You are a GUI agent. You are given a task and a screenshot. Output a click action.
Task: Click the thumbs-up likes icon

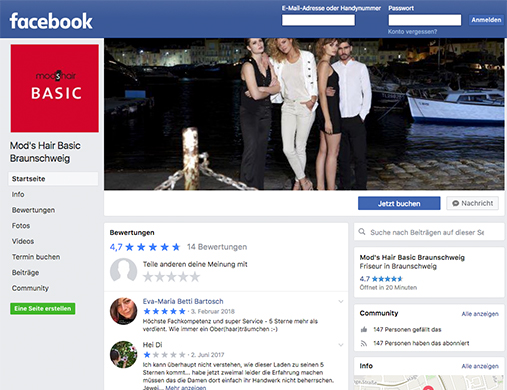[364, 329]
